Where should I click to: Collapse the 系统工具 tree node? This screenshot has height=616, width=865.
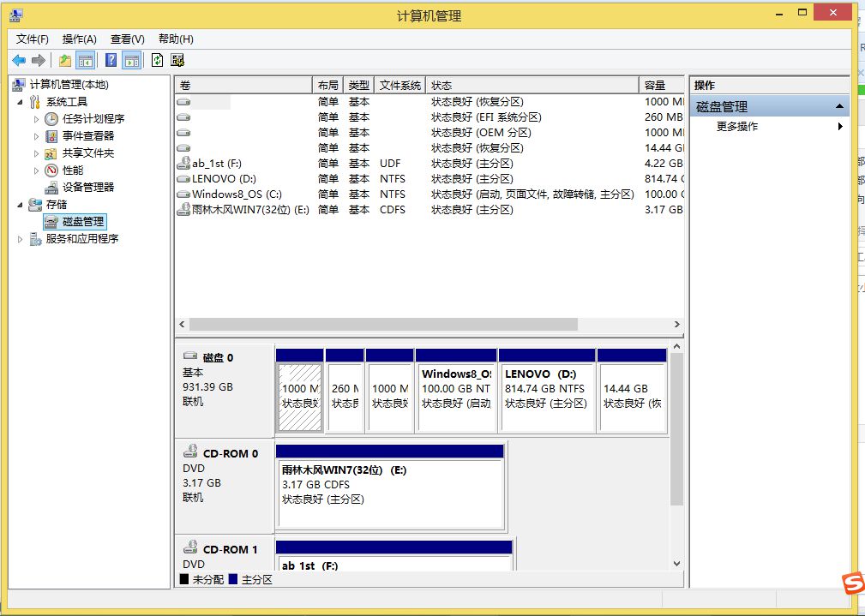coord(21,101)
